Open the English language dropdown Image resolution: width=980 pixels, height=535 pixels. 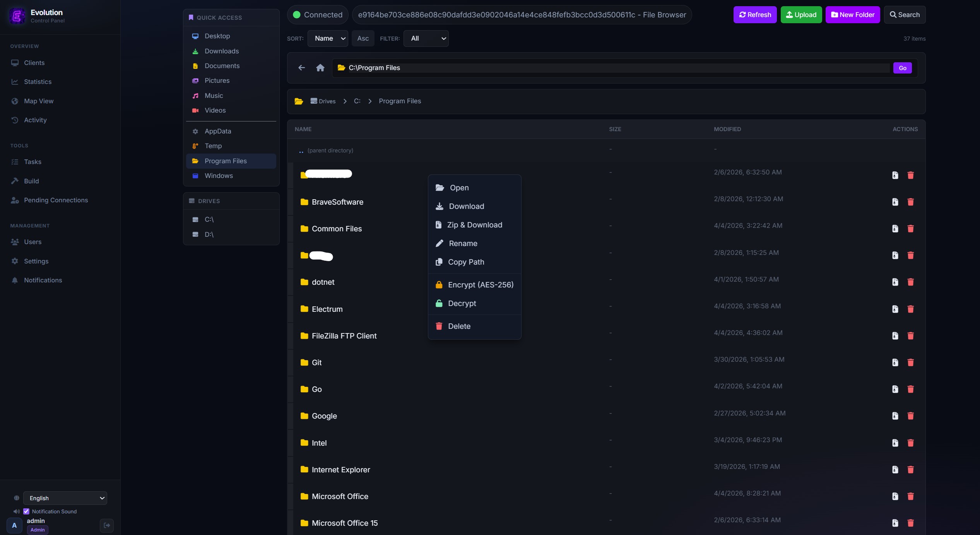pos(65,498)
